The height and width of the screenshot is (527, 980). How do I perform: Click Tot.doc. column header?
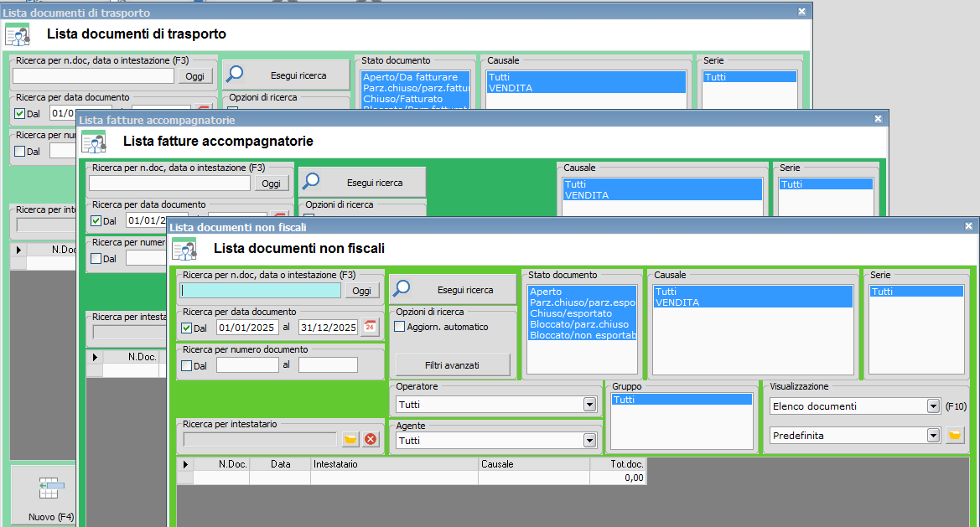tap(618, 464)
